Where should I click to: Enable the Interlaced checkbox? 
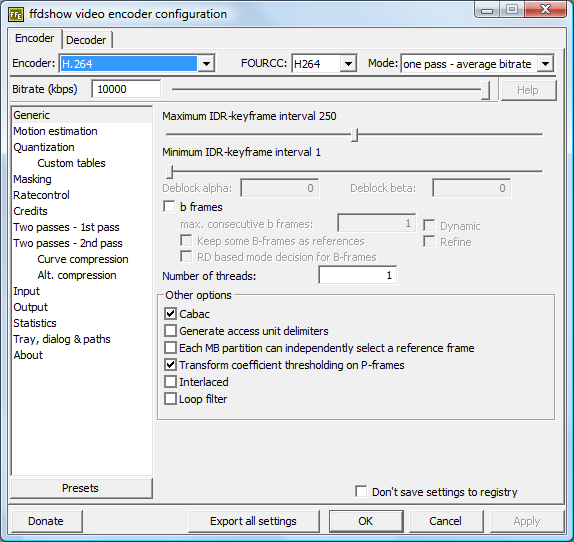[x=170, y=382]
